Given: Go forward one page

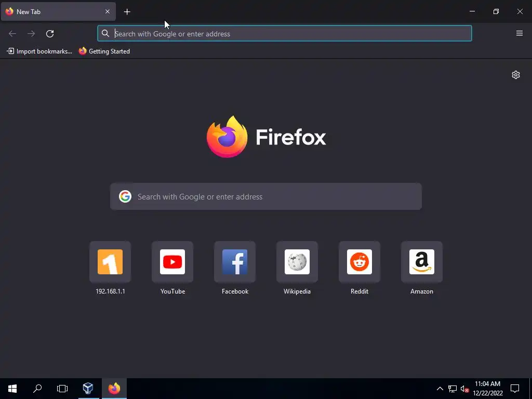Looking at the screenshot, I should (31, 34).
